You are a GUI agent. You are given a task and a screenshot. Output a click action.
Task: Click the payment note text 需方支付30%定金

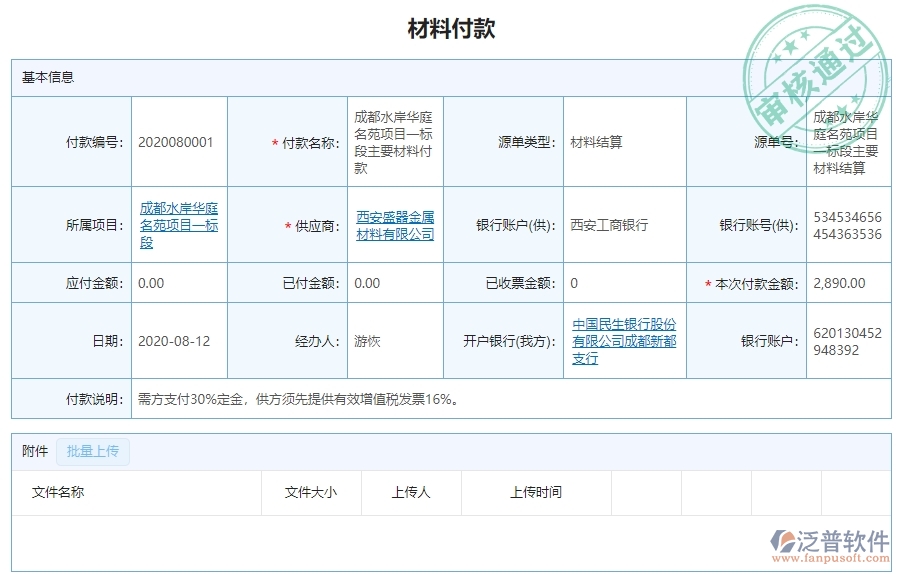tap(191, 399)
